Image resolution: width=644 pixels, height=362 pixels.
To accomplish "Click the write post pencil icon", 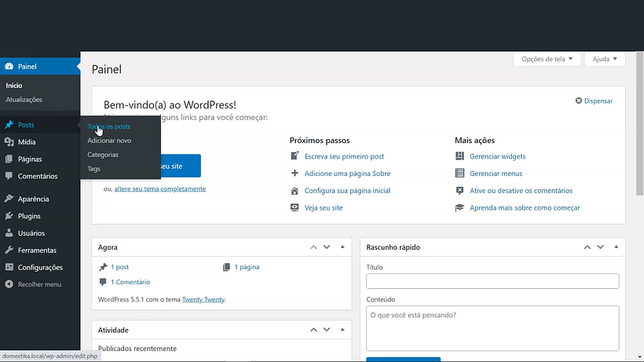I will (x=295, y=156).
